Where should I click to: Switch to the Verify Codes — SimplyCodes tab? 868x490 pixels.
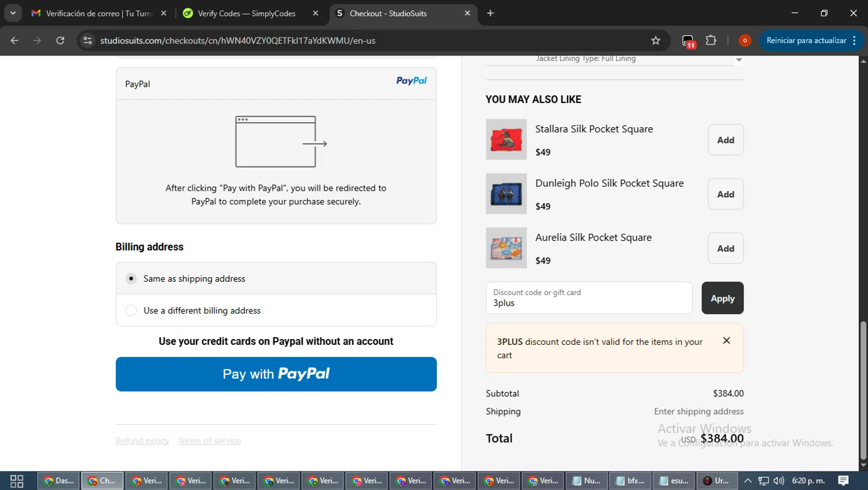coord(247,13)
